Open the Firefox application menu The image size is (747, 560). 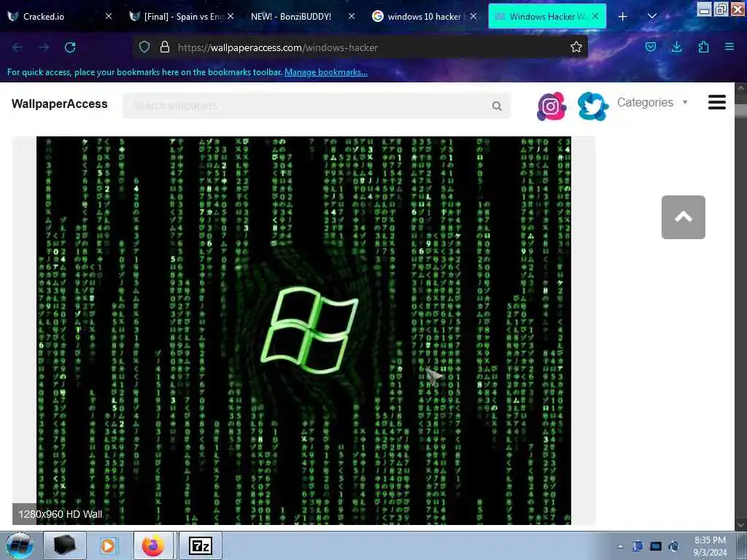pos(729,47)
